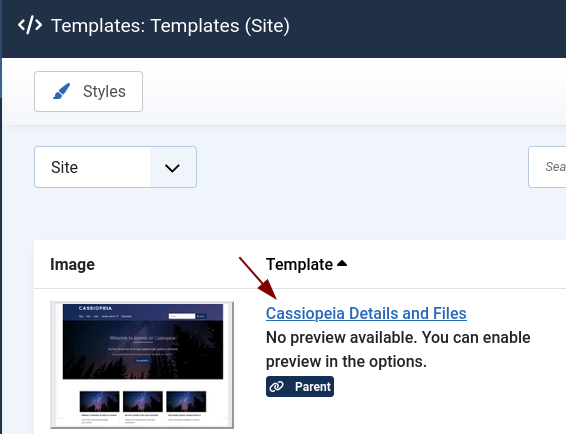This screenshot has width=566, height=434.
Task: Click the "Templates: Templates (Site)" page title
Action: (x=170, y=26)
